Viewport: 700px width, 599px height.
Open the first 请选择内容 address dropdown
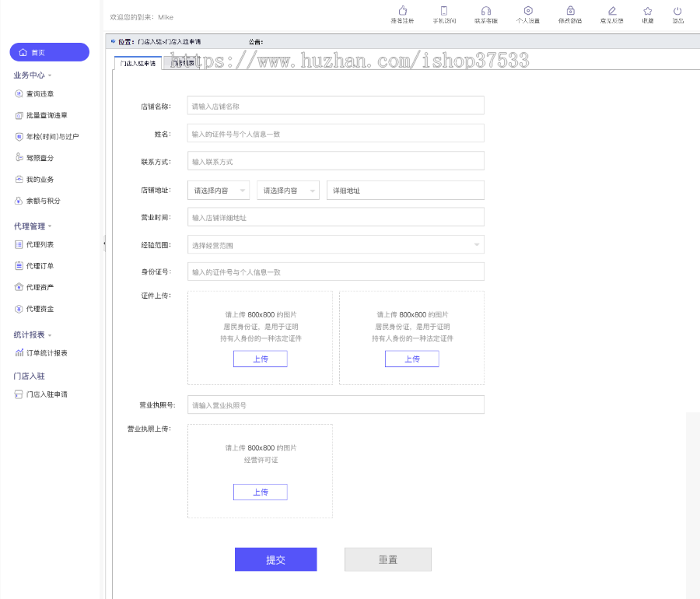click(x=219, y=191)
